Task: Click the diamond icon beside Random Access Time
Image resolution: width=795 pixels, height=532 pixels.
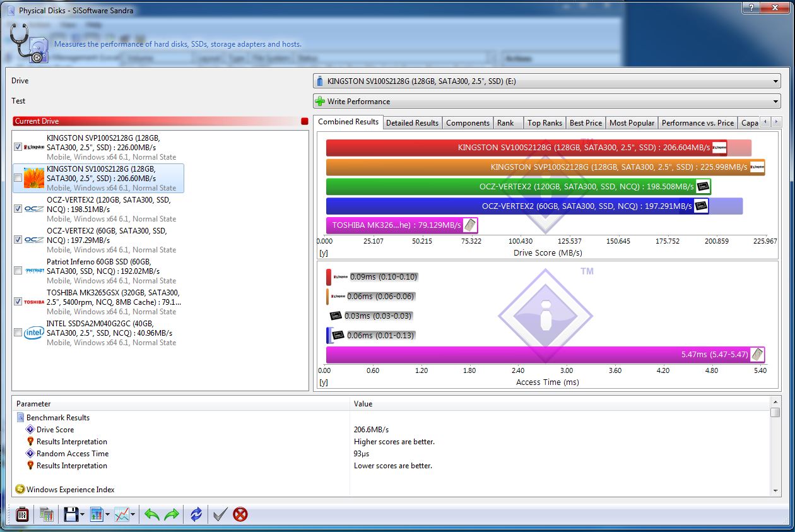Action: pyautogui.click(x=30, y=454)
